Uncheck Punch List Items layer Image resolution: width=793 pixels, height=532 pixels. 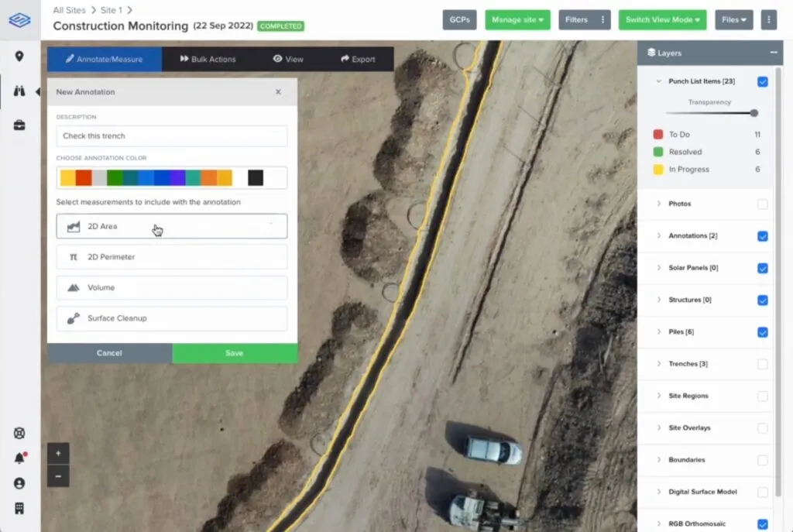763,81
